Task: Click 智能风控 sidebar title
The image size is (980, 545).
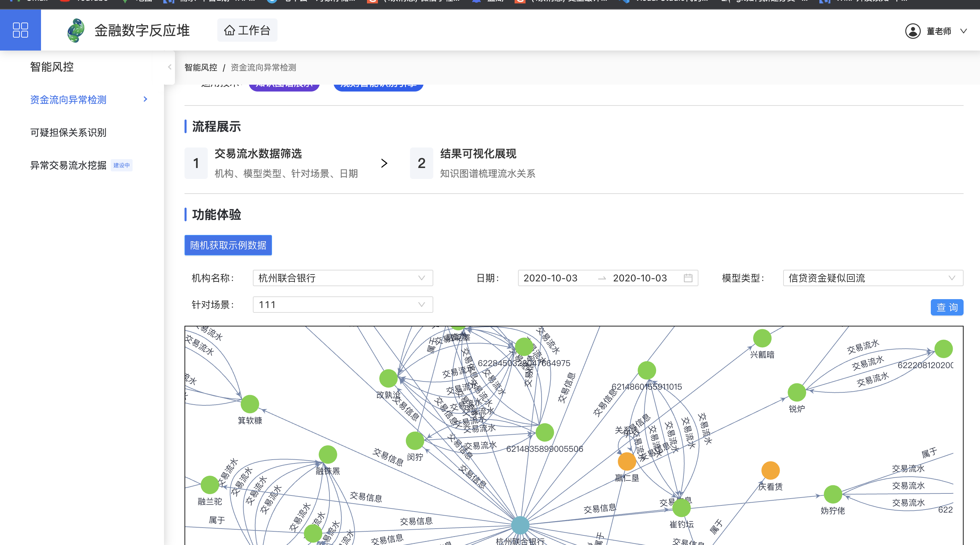Action: coord(52,67)
